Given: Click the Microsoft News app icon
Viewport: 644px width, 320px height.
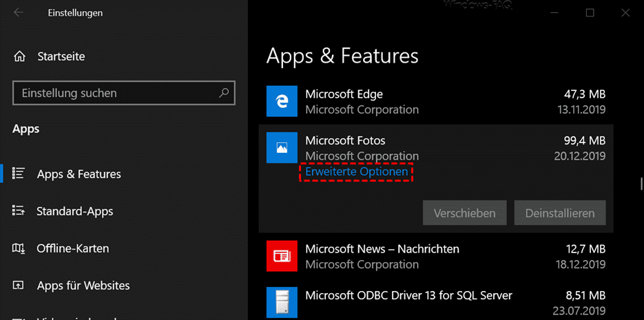Looking at the screenshot, I should (x=282, y=256).
